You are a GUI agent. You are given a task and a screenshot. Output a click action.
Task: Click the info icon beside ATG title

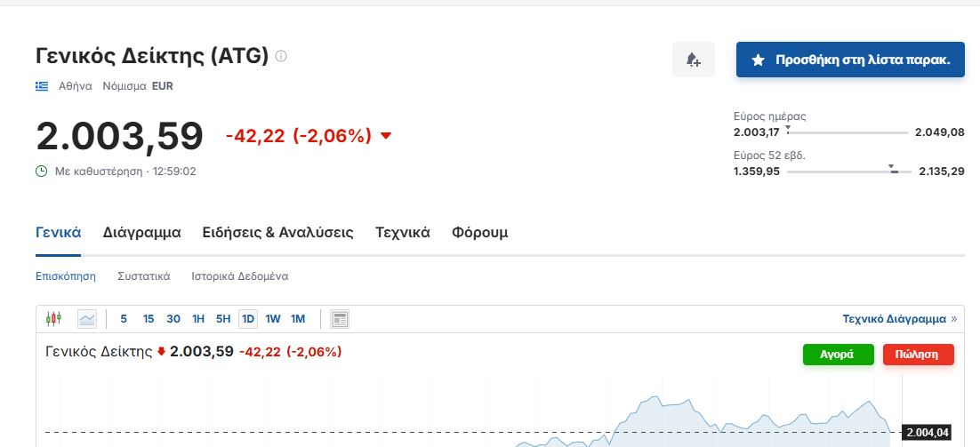click(x=281, y=57)
